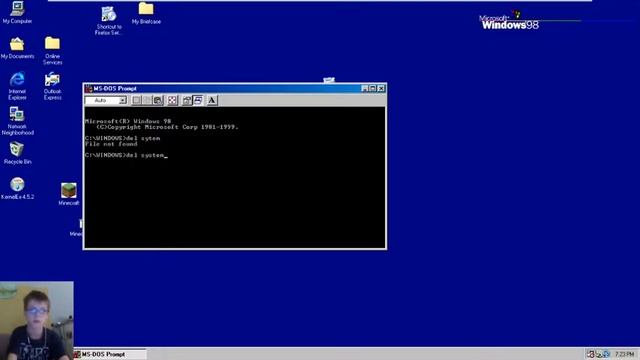Viewport: 640px width, 360px height.
Task: Open MS-DOS Prompt properties from toolbar
Action: coord(187,100)
